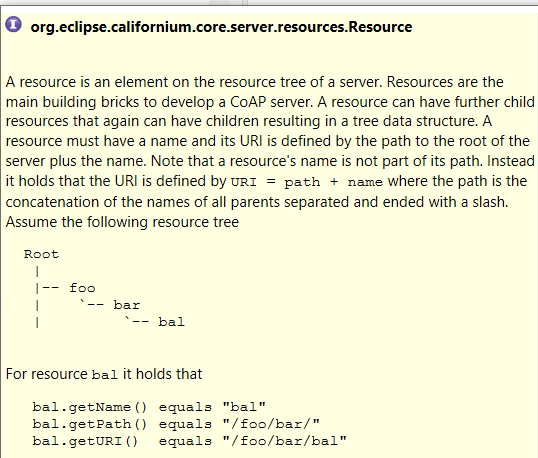The height and width of the screenshot is (458, 538).
Task: Select the foo node in resource tree
Action: pyautogui.click(x=82, y=288)
